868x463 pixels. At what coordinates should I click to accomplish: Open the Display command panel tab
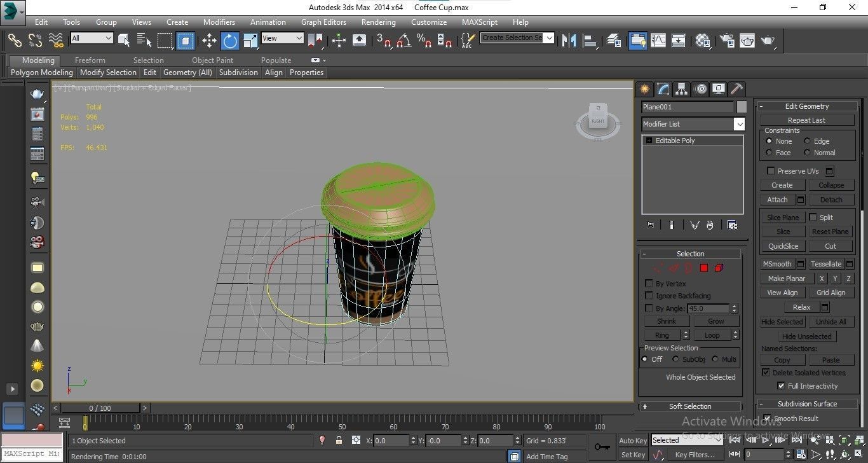tap(718, 89)
